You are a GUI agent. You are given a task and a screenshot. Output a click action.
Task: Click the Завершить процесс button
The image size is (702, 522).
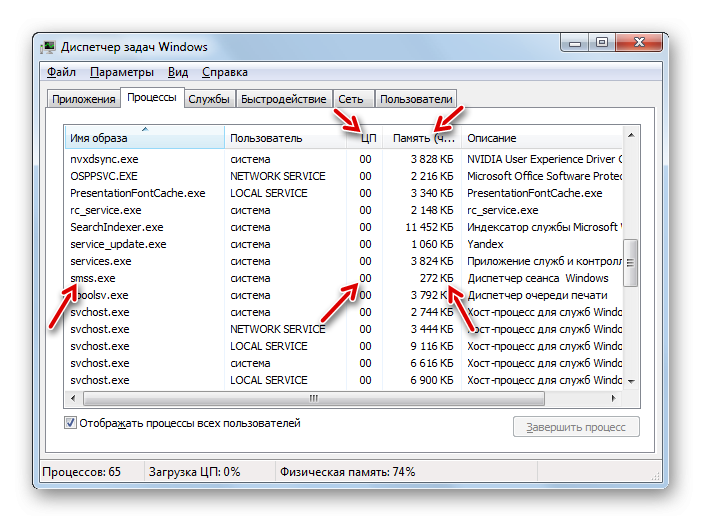[x=576, y=427]
